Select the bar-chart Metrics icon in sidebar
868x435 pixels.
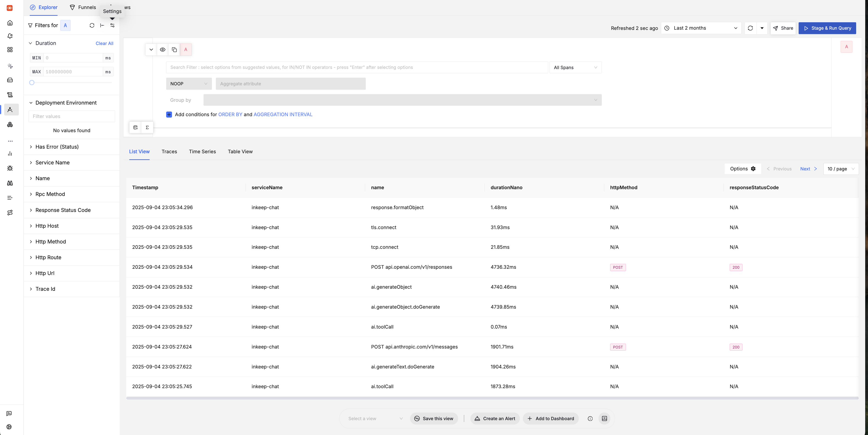tap(10, 154)
